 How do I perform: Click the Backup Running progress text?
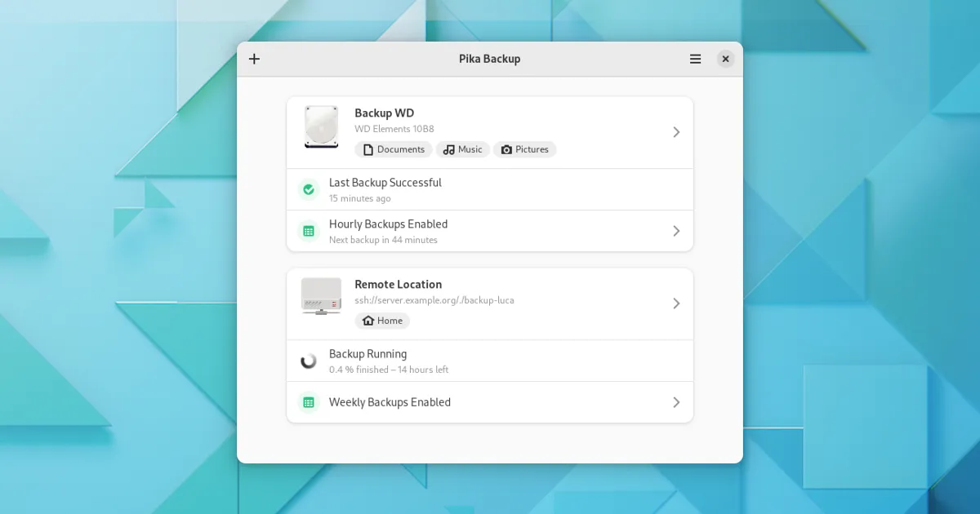389,370
